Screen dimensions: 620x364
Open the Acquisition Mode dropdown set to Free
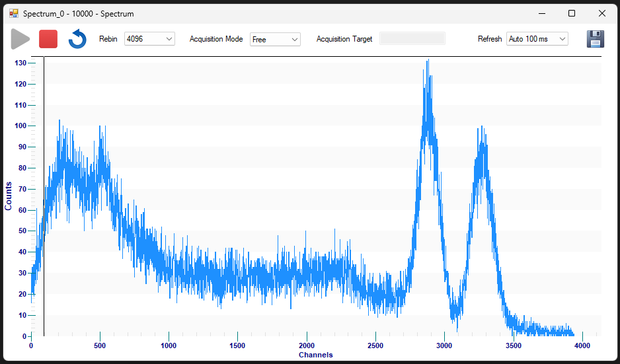point(275,39)
